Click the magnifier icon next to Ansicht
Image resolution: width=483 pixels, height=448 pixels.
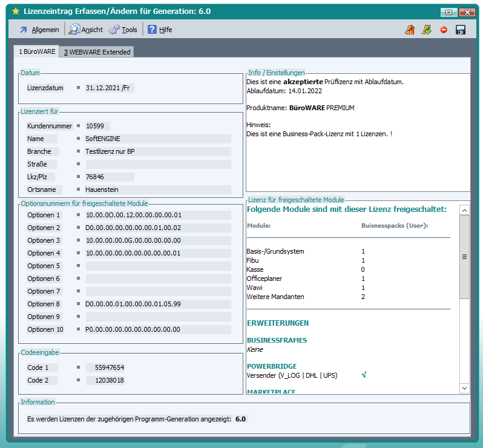point(74,30)
